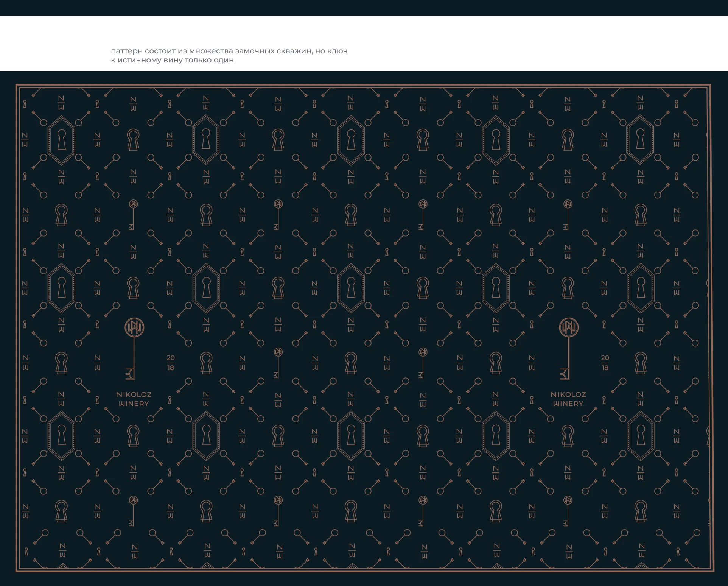Click the left '20 18' year mark
This screenshot has height=586, width=728.
(x=171, y=363)
